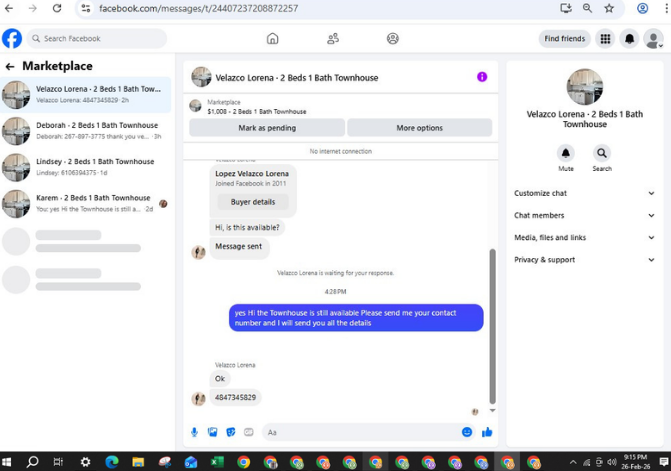Click the chat header title Velazco Lorena
The height and width of the screenshot is (471, 671).
297,78
